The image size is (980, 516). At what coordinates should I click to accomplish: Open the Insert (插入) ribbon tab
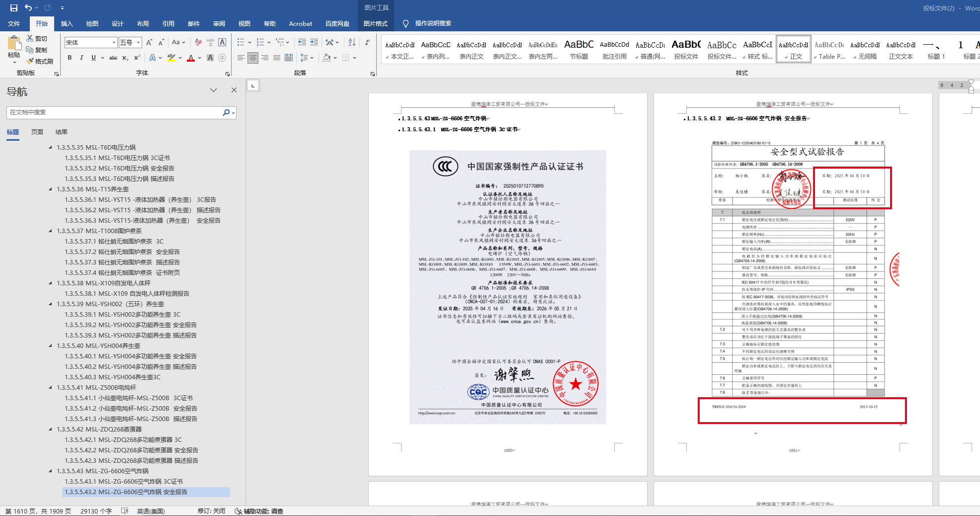67,23
